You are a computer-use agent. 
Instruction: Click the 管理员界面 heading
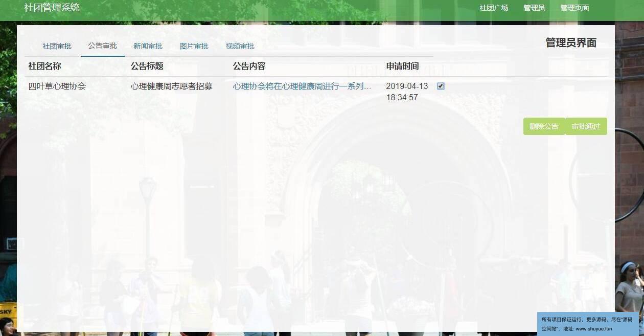tap(571, 43)
